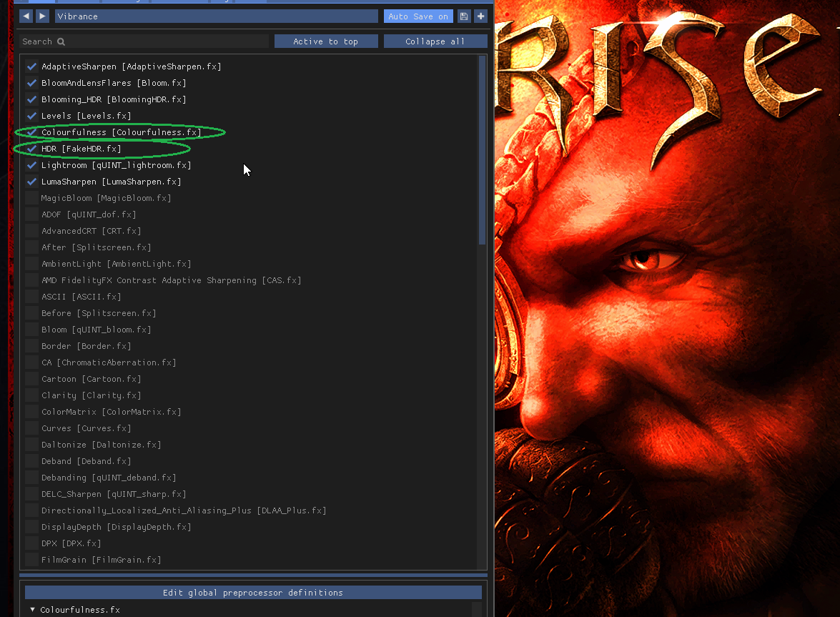Select 'AMD FidelityFX Contrast Adaptive Sharpening' text
Image resolution: width=840 pixels, height=617 pixels.
click(149, 280)
